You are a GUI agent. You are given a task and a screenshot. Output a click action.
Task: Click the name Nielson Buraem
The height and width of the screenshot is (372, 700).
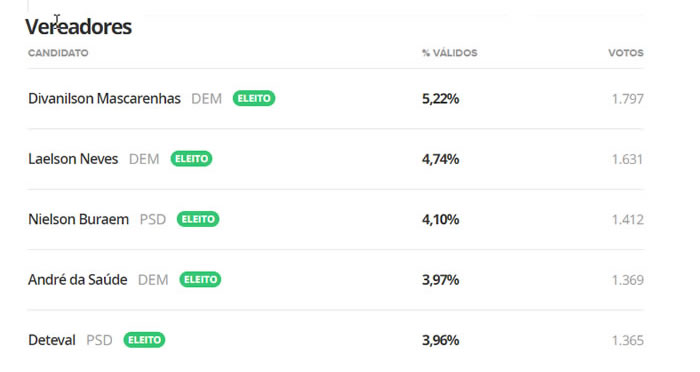pyautogui.click(x=79, y=219)
